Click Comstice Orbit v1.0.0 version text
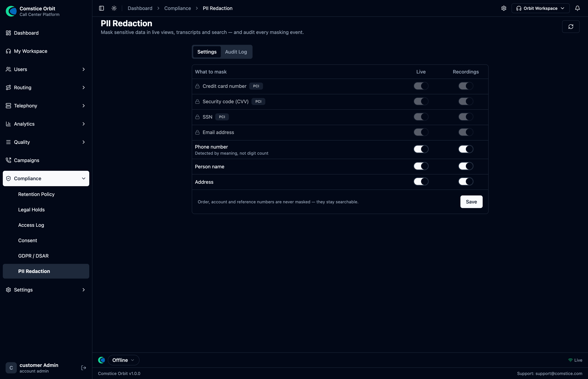588x379 pixels. pos(119,374)
